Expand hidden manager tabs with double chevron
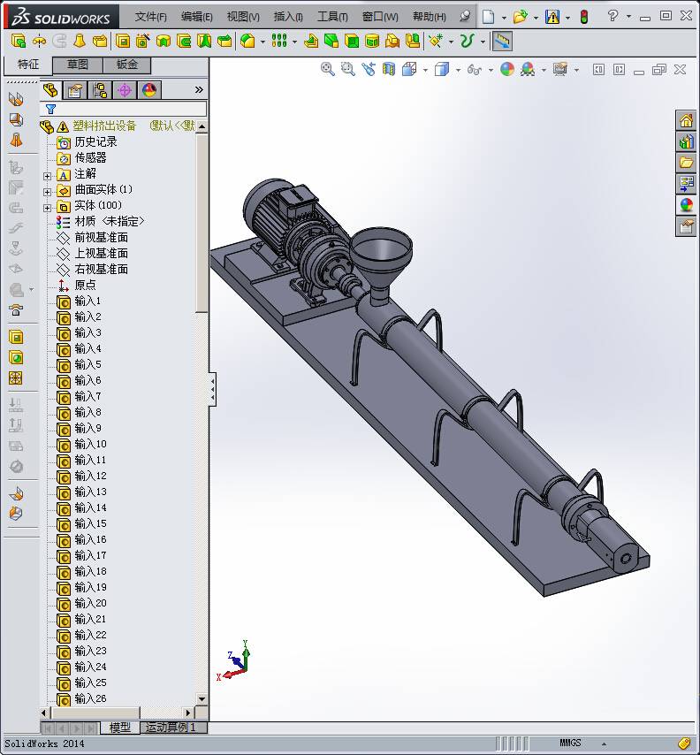Screen dimensions: 700x755 [199, 90]
